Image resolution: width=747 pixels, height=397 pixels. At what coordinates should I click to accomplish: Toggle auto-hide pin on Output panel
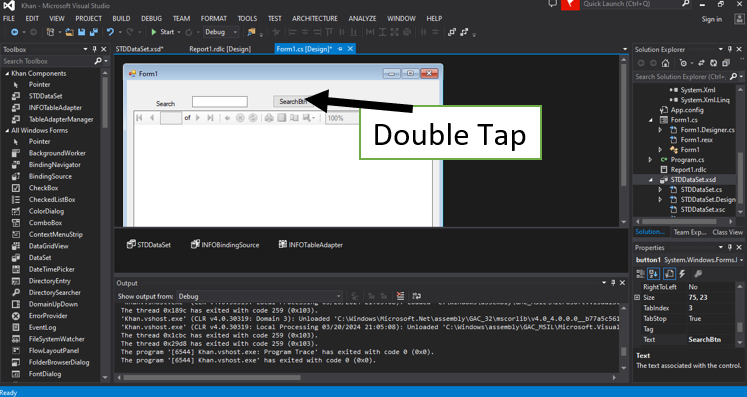point(613,283)
